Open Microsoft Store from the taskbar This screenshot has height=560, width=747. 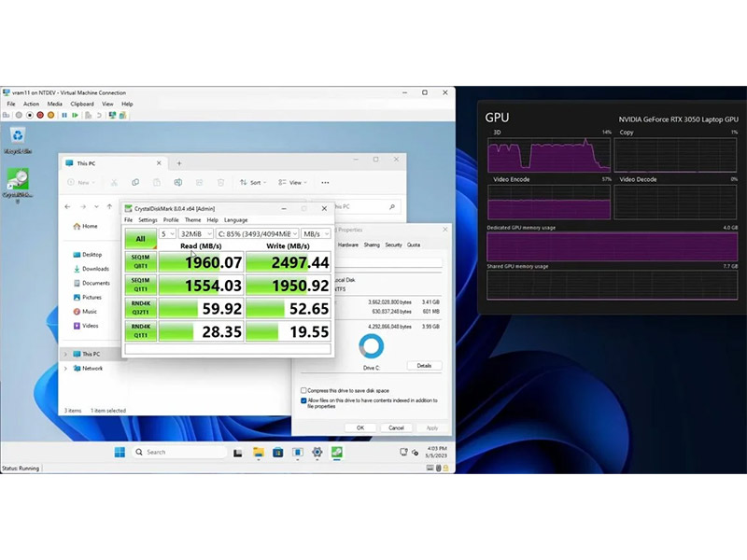[x=277, y=452]
